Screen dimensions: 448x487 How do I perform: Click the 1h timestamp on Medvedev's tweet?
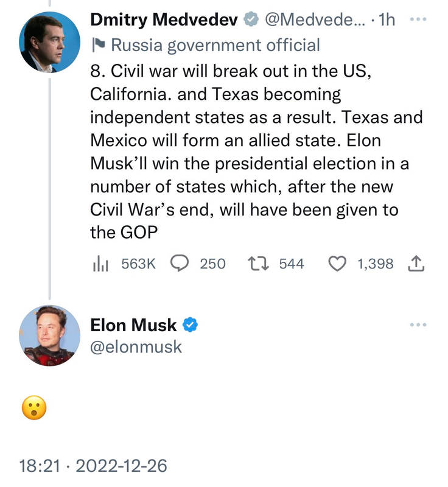tap(387, 20)
